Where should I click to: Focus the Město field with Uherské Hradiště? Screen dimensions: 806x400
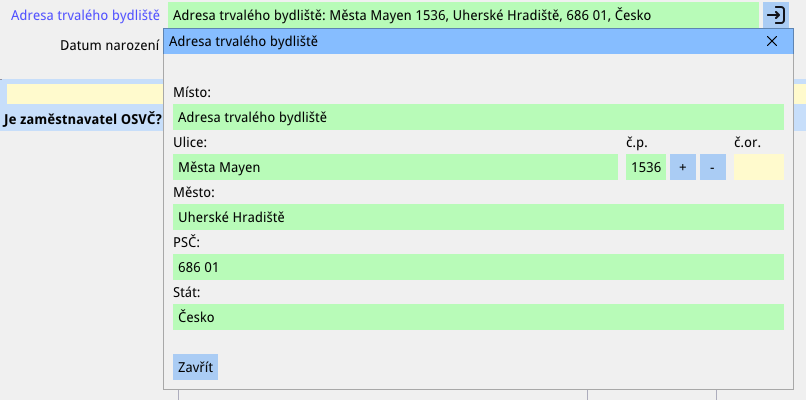point(477,217)
